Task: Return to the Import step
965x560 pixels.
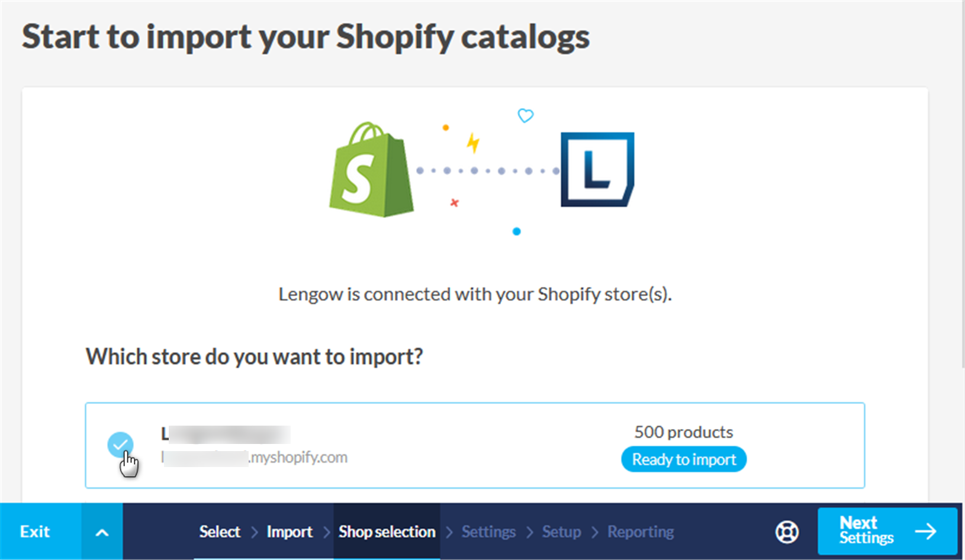Action: tap(289, 532)
